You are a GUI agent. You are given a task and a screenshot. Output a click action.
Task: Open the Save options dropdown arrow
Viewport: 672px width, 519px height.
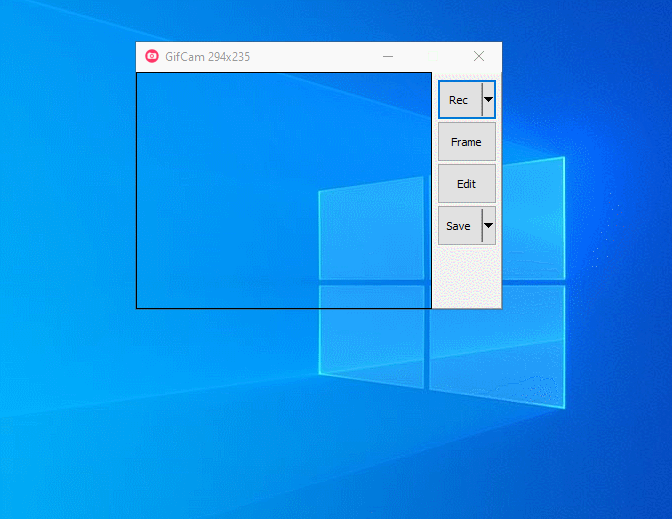coord(488,226)
